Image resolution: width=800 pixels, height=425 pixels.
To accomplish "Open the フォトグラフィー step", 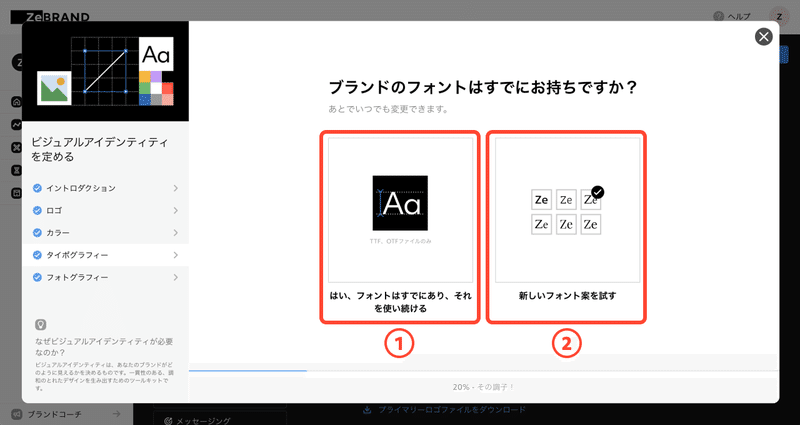I will point(105,277).
